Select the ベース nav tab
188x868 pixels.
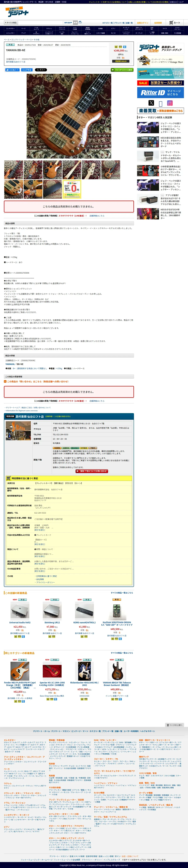click(23, 29)
